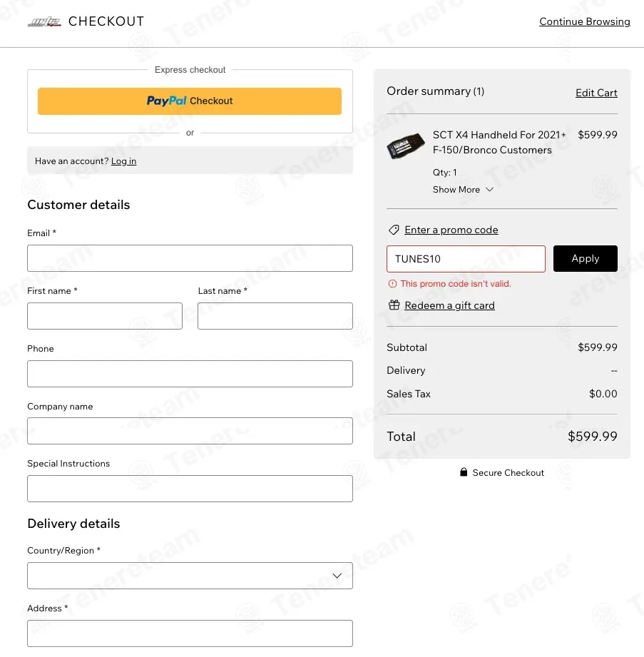The height and width of the screenshot is (657, 644).
Task: Apply the promo code
Action: 585,258
